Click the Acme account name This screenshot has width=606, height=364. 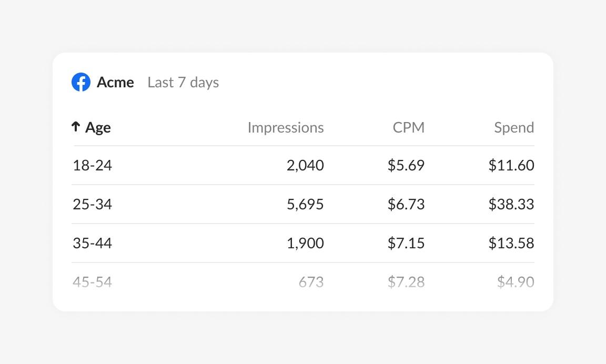(115, 82)
